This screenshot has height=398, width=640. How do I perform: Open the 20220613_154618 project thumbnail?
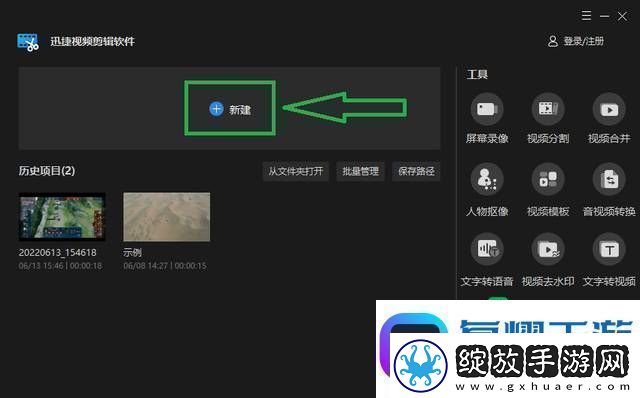tap(62, 217)
